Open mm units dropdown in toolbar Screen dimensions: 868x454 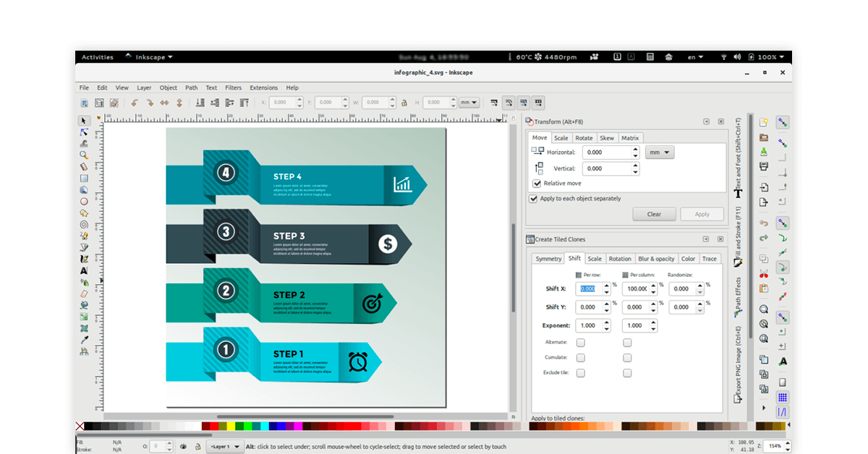coord(469,103)
